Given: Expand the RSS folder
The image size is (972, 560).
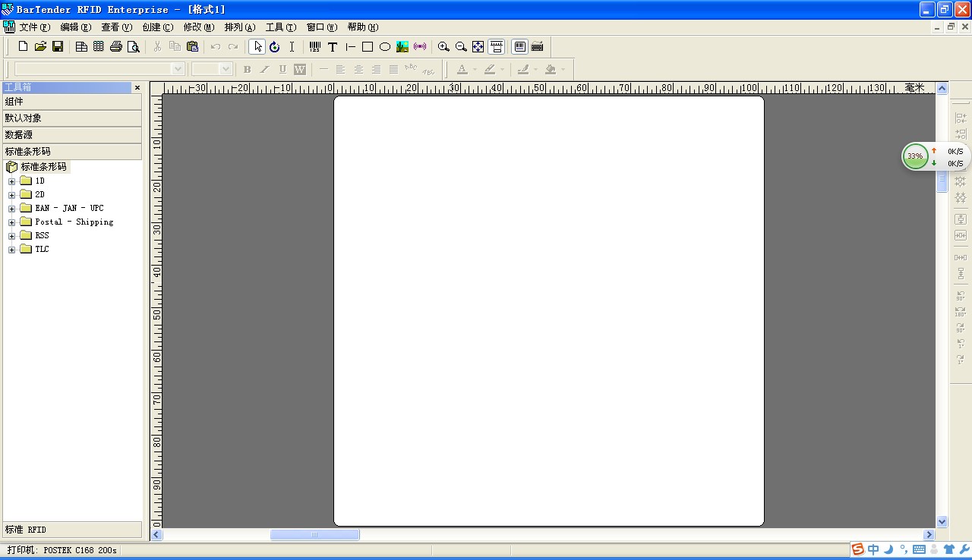Looking at the screenshot, I should pyautogui.click(x=11, y=236).
